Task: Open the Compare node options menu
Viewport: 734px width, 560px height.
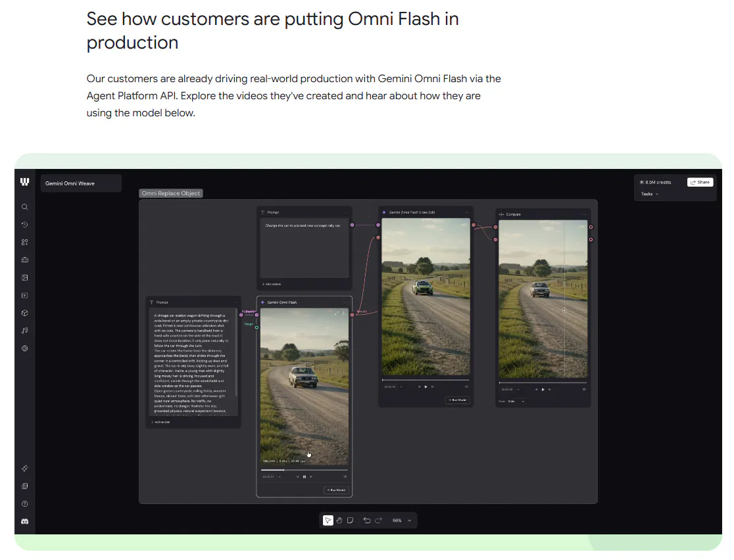Action: click(584, 214)
